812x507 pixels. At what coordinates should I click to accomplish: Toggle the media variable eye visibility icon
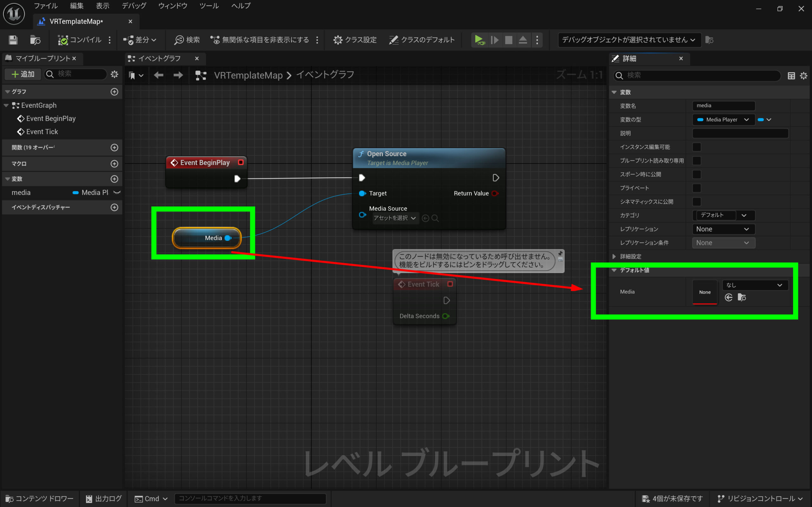117,192
